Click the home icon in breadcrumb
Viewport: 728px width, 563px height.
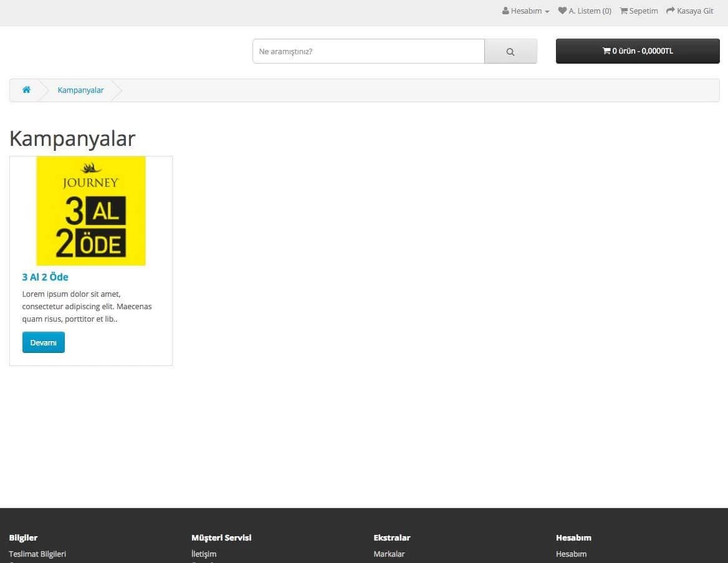26,90
